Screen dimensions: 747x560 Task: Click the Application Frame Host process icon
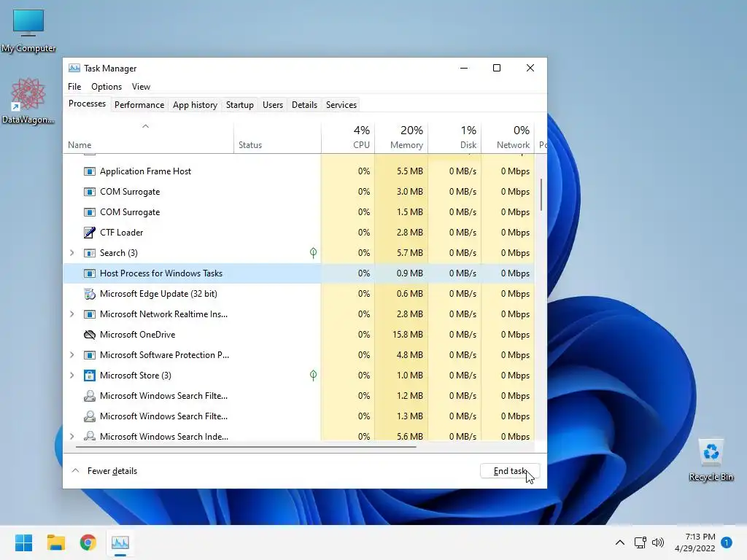click(x=89, y=171)
